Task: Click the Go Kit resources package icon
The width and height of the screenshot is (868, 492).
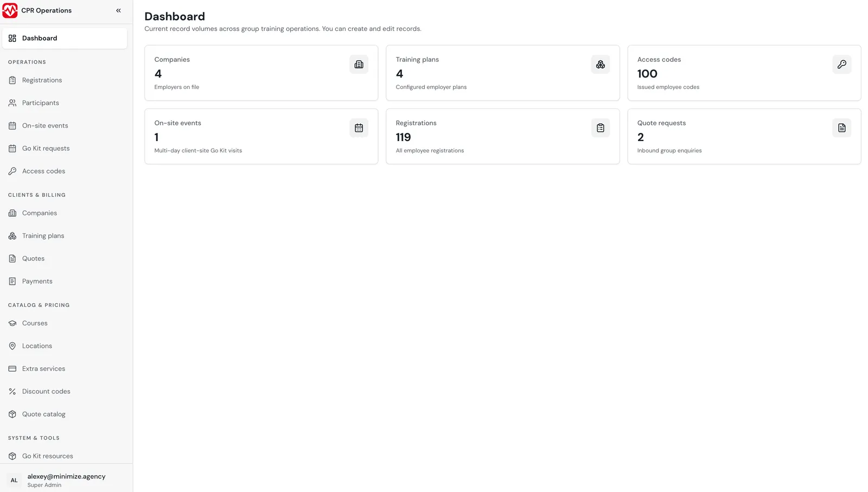Action: (12, 456)
